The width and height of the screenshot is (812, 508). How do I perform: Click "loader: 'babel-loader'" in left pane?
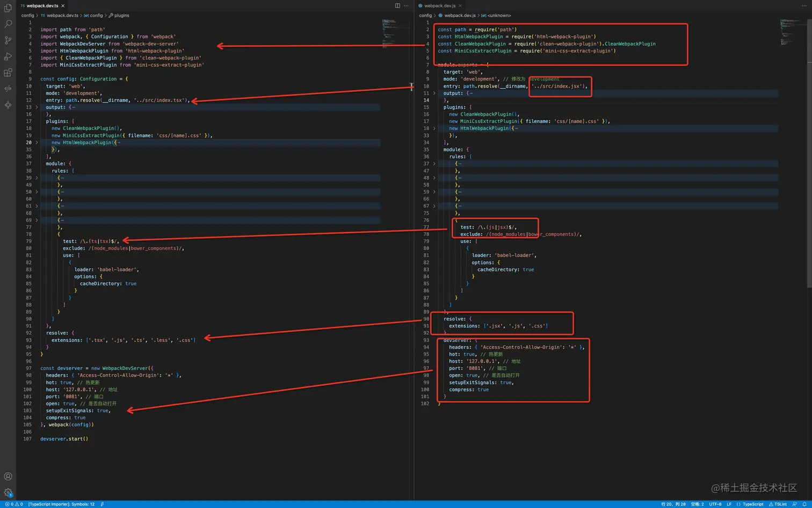click(x=106, y=269)
